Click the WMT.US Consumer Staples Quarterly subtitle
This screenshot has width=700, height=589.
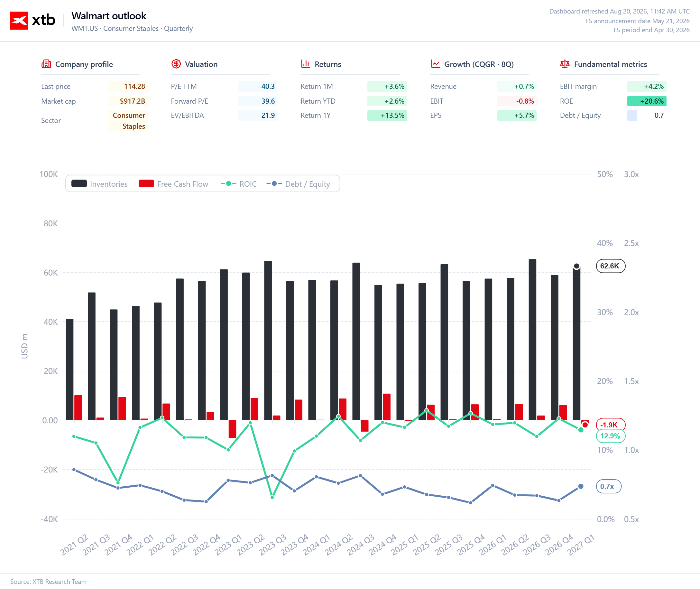tap(132, 28)
